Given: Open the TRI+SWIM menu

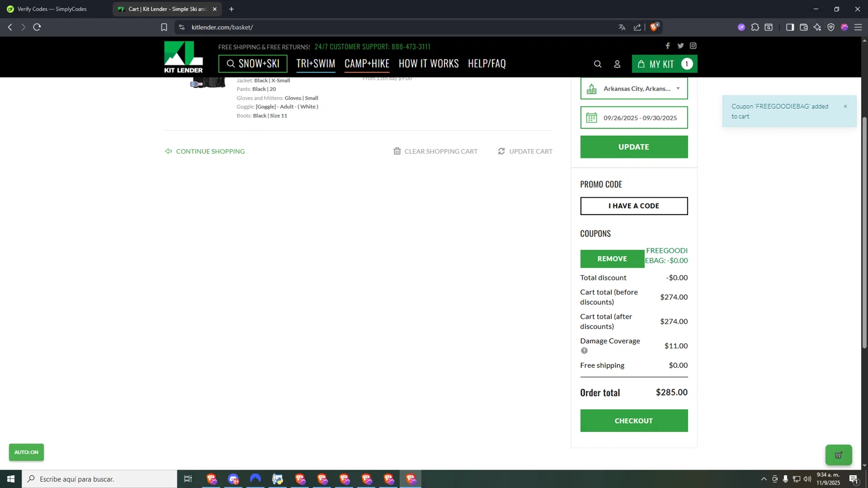Looking at the screenshot, I should pos(316,63).
